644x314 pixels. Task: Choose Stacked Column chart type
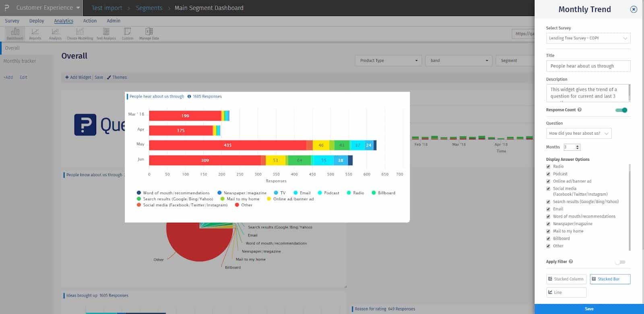tap(566, 279)
